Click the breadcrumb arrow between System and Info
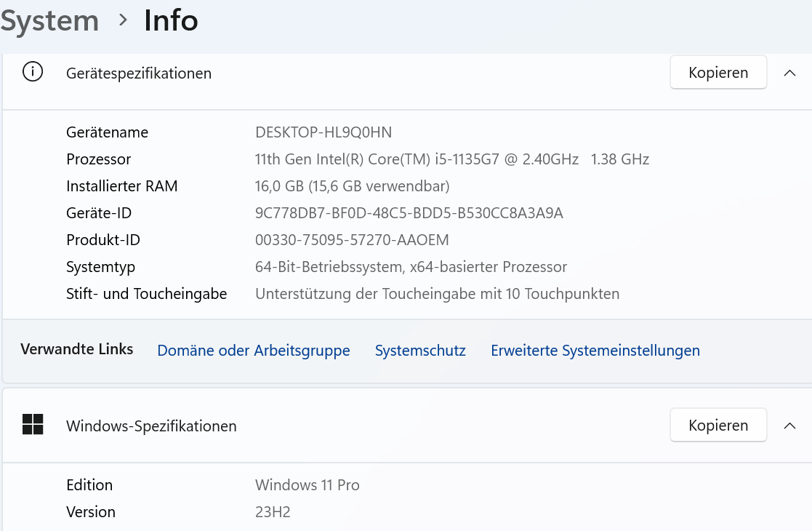The width and height of the screenshot is (812, 531). (x=123, y=20)
